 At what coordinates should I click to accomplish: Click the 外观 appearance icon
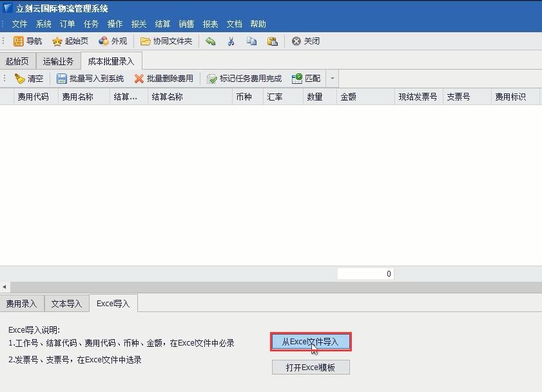point(104,41)
